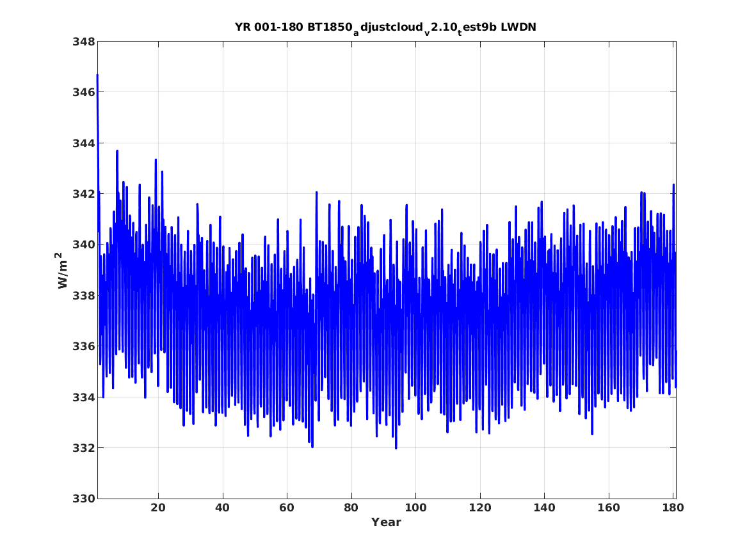
Task: Click the initial peak of the blue line near 346.7
Action: pos(97,76)
